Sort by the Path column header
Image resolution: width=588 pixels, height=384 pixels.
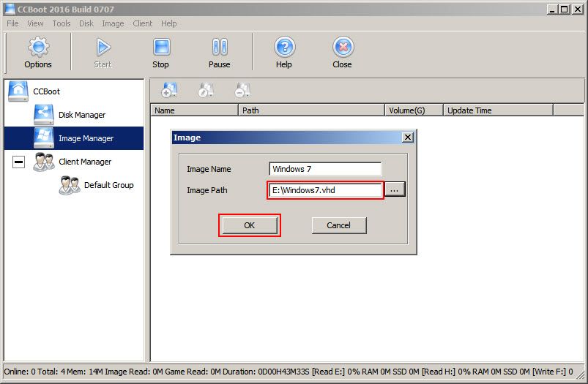pyautogui.click(x=311, y=110)
